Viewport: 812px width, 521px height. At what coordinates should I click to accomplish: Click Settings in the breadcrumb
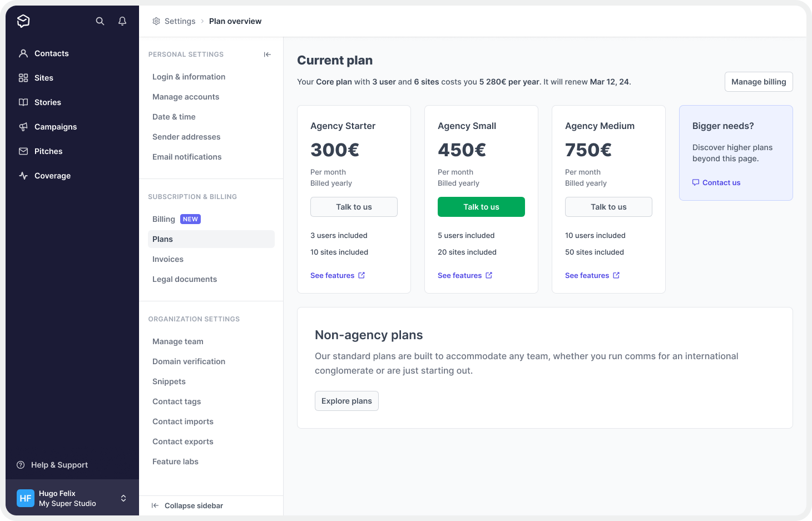pyautogui.click(x=180, y=21)
